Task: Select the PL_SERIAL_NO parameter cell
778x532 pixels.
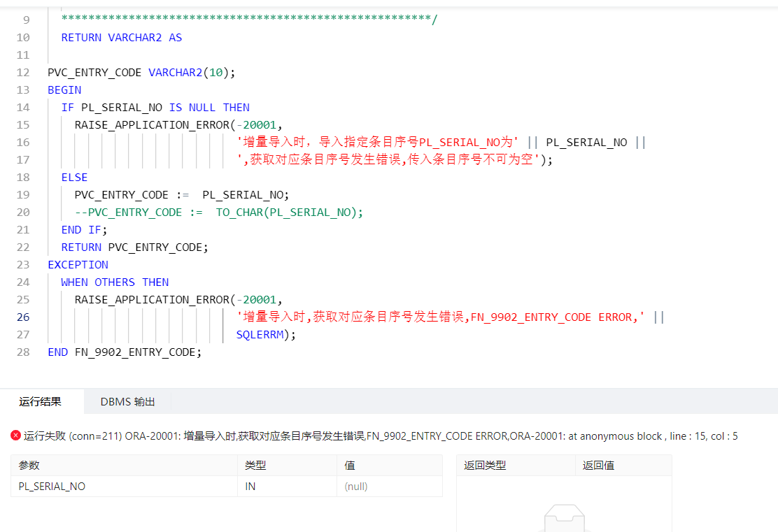Action: tap(124, 487)
